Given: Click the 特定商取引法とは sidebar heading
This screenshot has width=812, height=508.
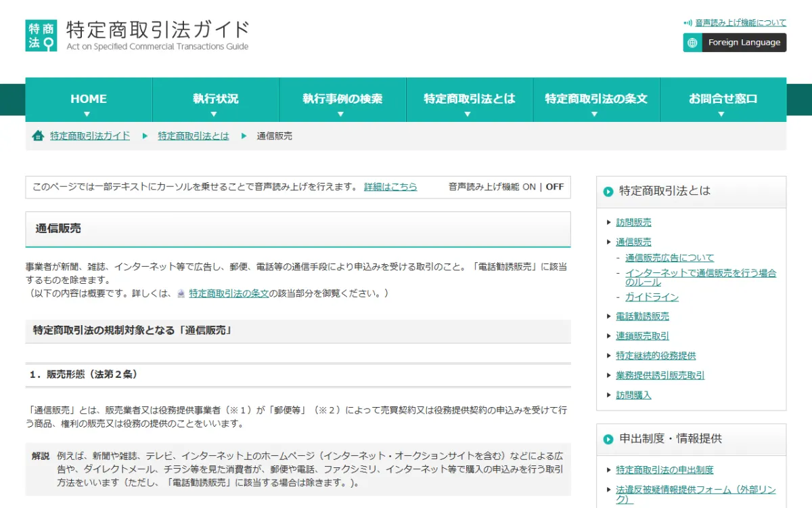Looking at the screenshot, I should click(664, 192).
